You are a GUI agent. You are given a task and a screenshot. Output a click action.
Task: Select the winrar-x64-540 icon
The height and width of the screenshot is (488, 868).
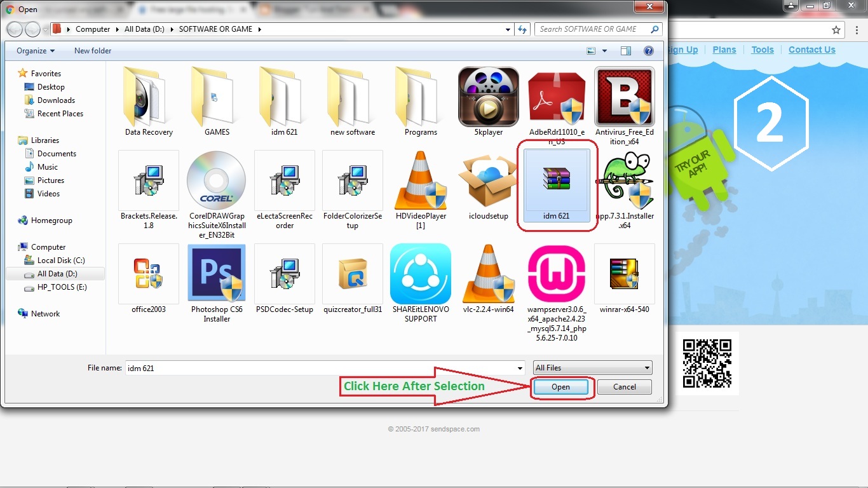pyautogui.click(x=624, y=274)
